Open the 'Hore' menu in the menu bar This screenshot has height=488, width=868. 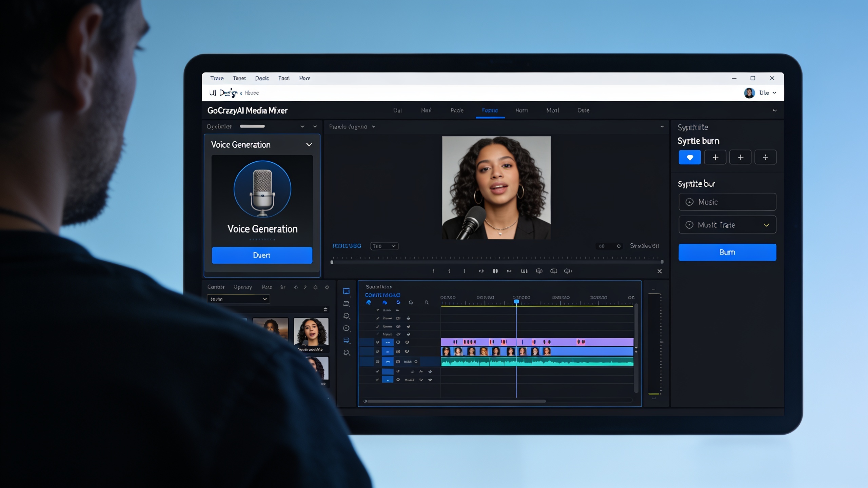(304, 78)
